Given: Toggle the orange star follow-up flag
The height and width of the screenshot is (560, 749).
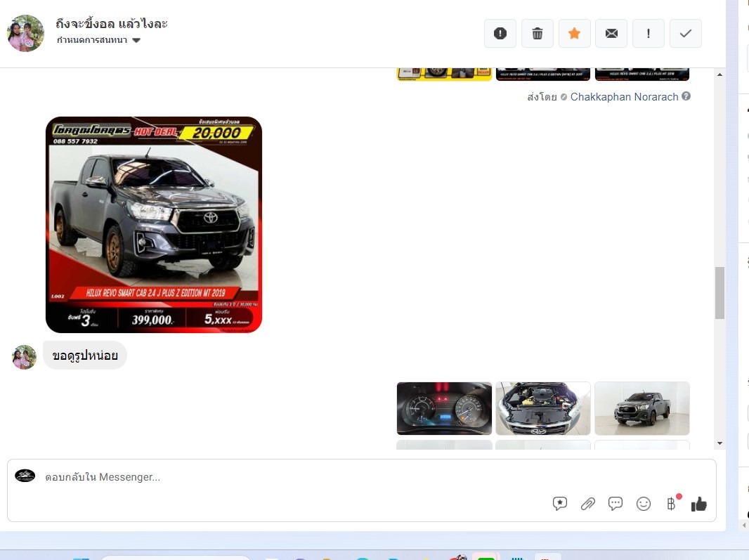Looking at the screenshot, I should pyautogui.click(x=575, y=34).
